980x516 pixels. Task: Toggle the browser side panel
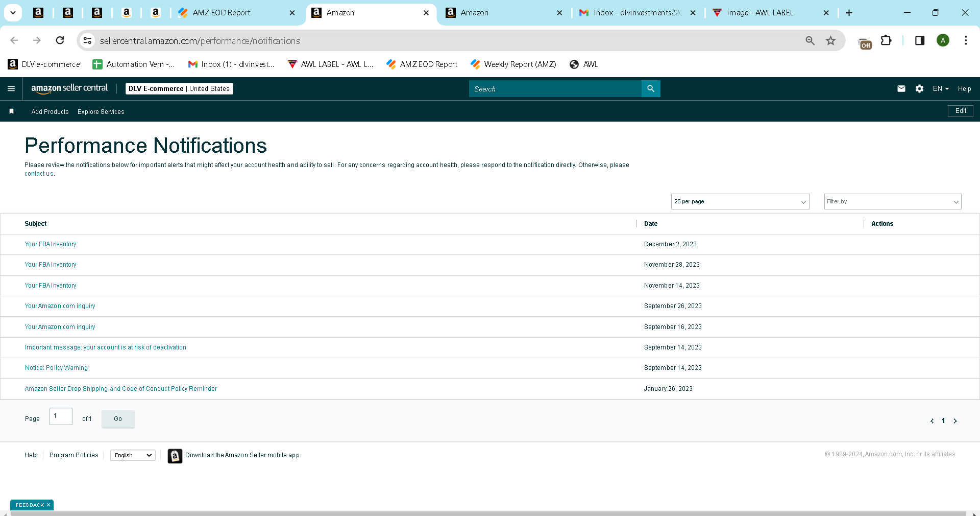(x=920, y=40)
